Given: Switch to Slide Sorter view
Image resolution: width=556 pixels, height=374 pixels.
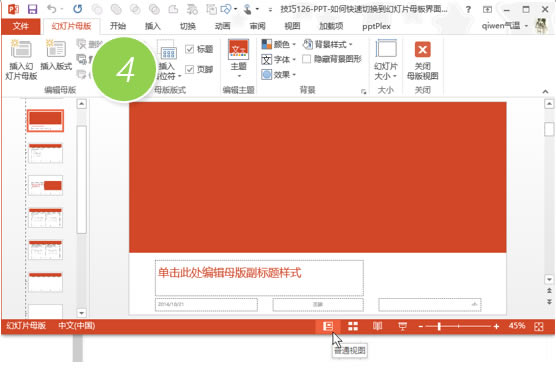Looking at the screenshot, I should 353,326.
